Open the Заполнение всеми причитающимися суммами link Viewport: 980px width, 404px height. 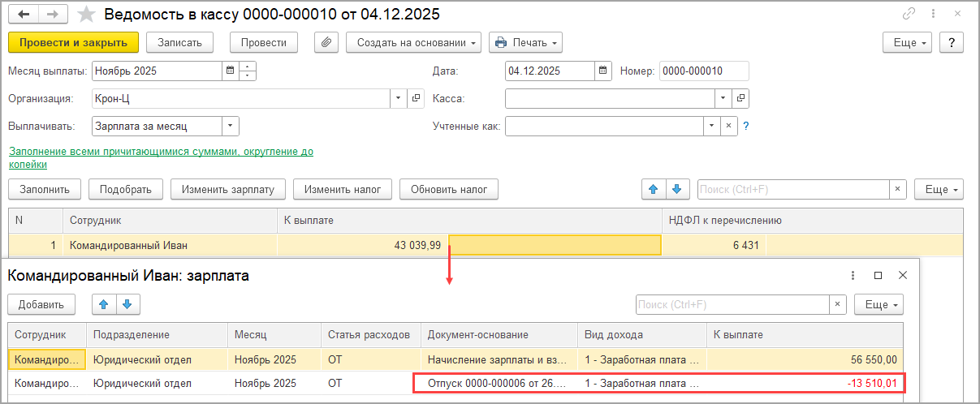[x=161, y=157]
